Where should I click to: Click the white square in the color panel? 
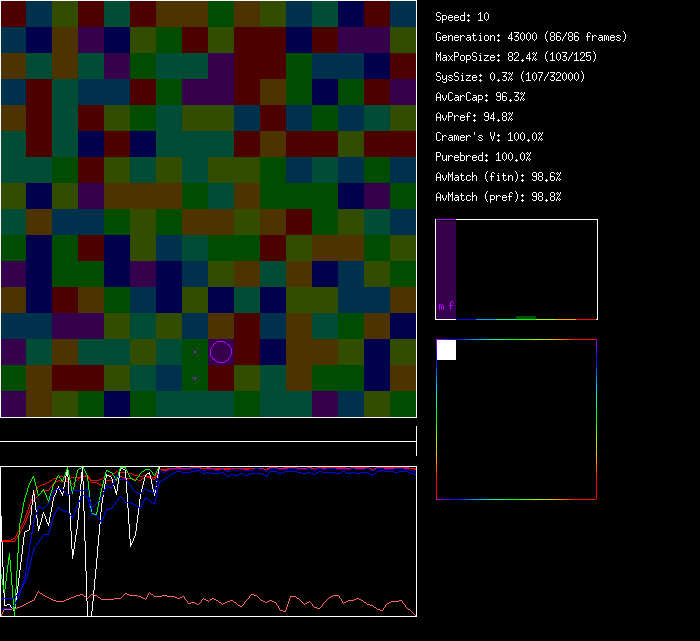pyautogui.click(x=446, y=349)
